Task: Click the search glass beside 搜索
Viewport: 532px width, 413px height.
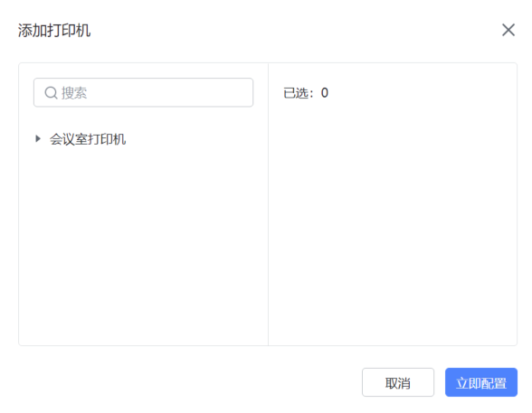Action: 51,92
